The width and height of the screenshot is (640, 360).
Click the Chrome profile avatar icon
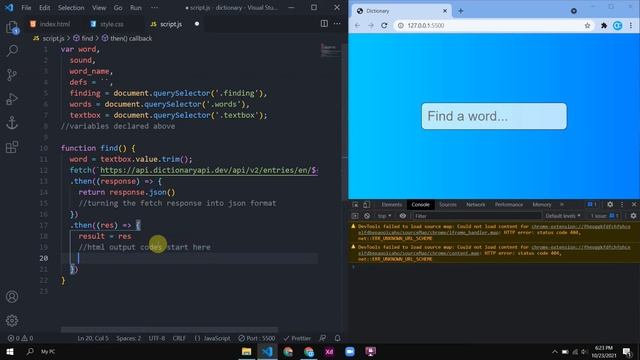[x=618, y=25]
